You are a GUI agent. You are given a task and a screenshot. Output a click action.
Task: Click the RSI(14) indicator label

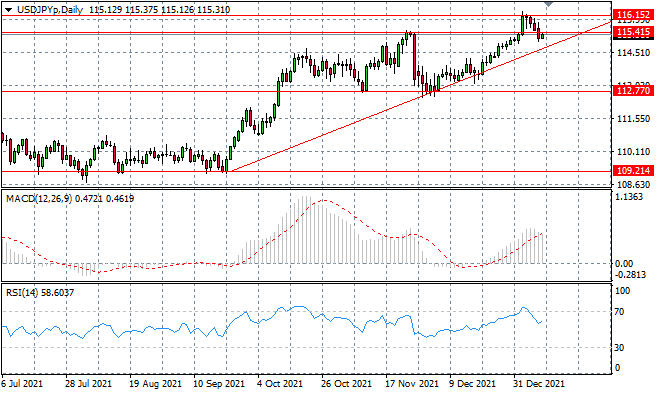tap(22, 293)
